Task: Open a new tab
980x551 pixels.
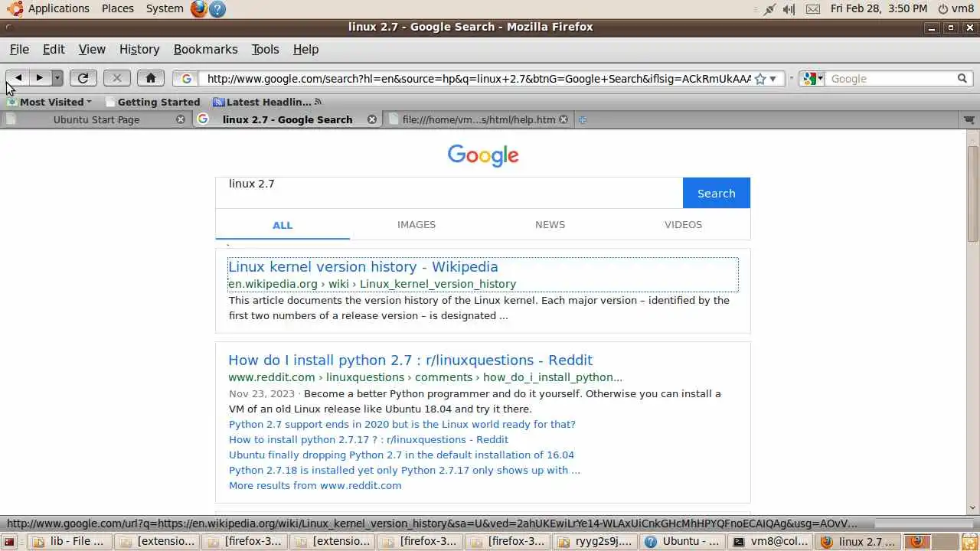Action: [583, 119]
